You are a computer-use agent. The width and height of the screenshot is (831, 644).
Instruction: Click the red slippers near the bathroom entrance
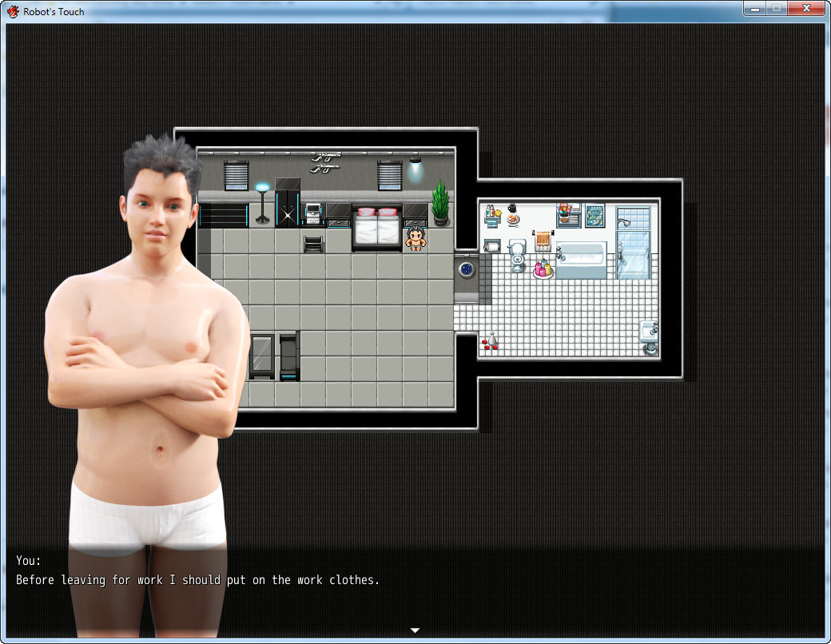point(490,344)
